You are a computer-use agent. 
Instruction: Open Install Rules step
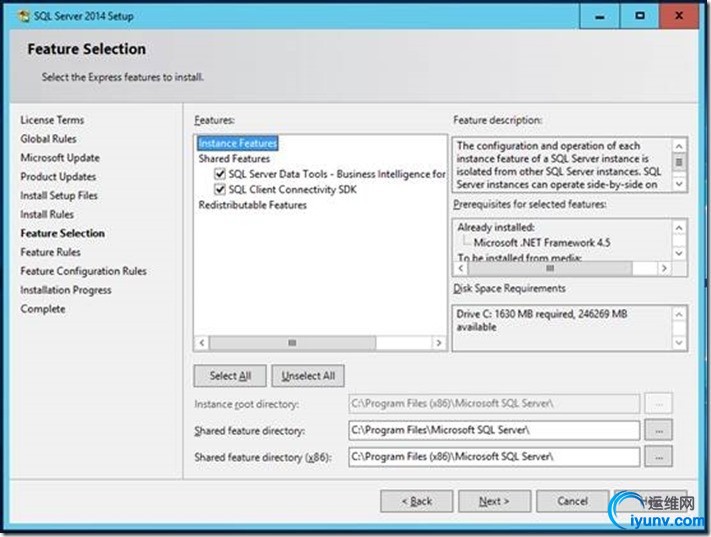[x=47, y=214]
